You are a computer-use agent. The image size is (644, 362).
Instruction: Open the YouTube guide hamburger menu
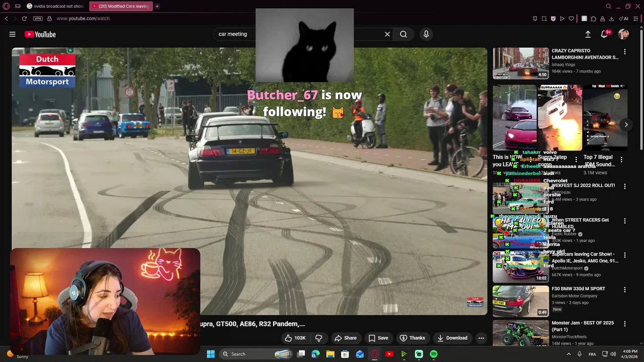click(12, 34)
